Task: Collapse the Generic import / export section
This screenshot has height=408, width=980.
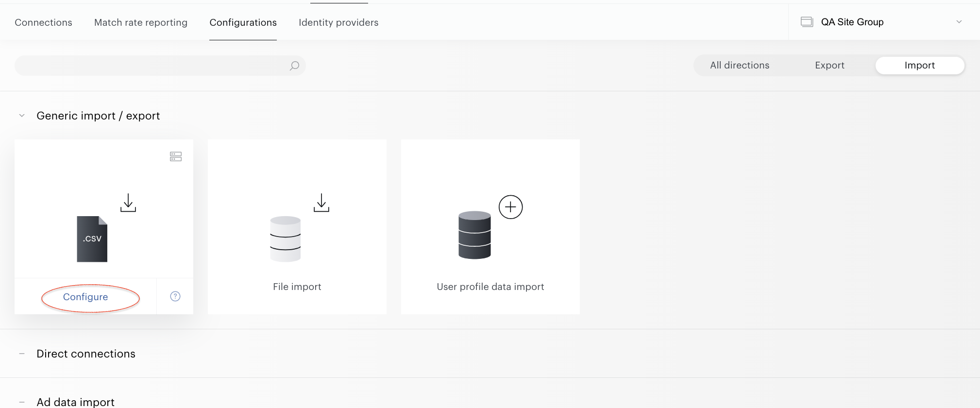Action: 22,116
